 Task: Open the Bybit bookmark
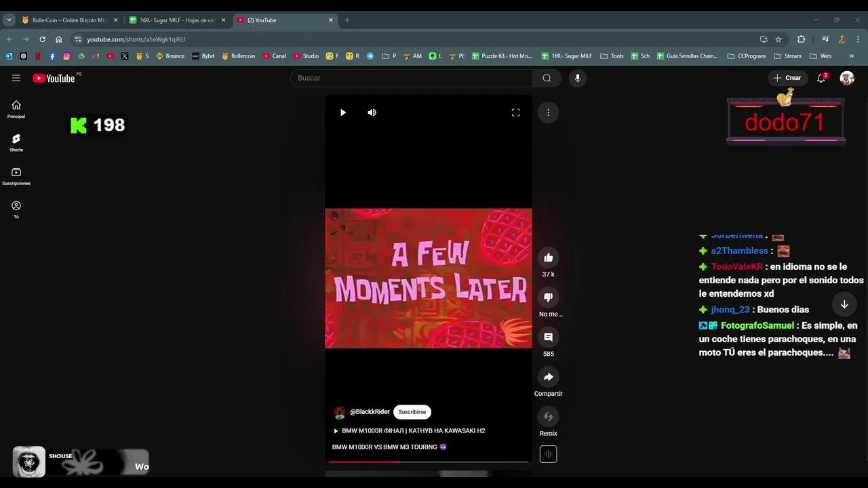pos(203,56)
